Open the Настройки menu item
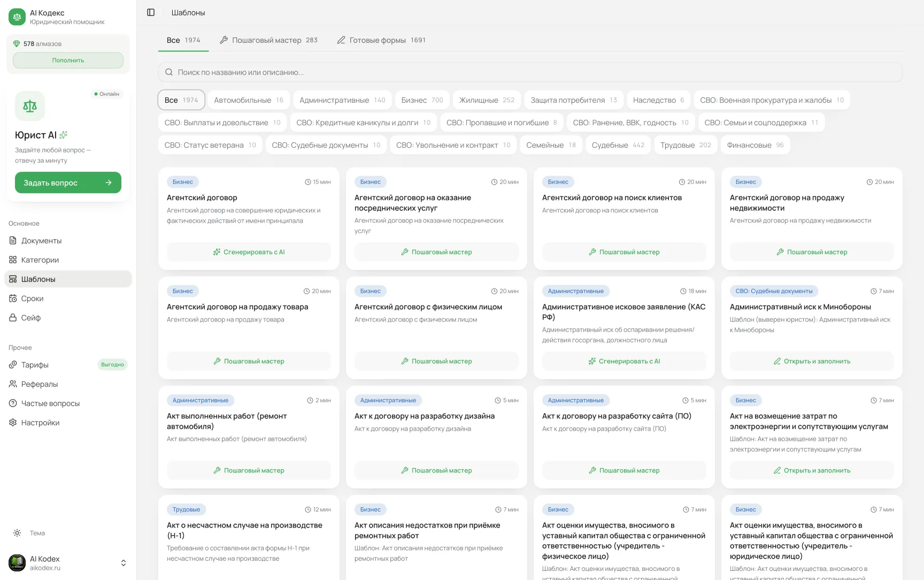 tap(68, 423)
